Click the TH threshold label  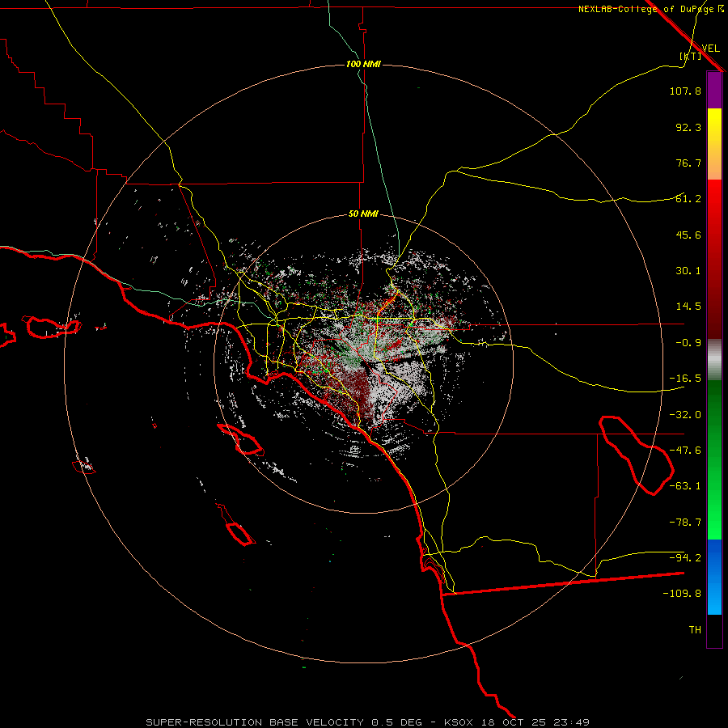(x=695, y=630)
